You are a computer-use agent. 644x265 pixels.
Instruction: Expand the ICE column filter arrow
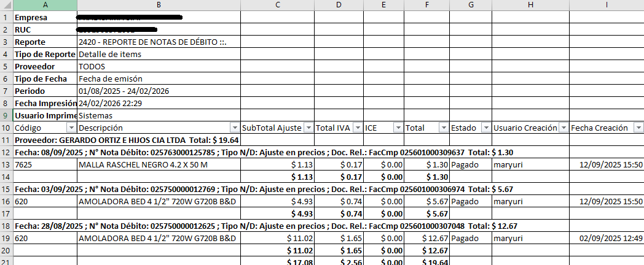pyautogui.click(x=398, y=128)
